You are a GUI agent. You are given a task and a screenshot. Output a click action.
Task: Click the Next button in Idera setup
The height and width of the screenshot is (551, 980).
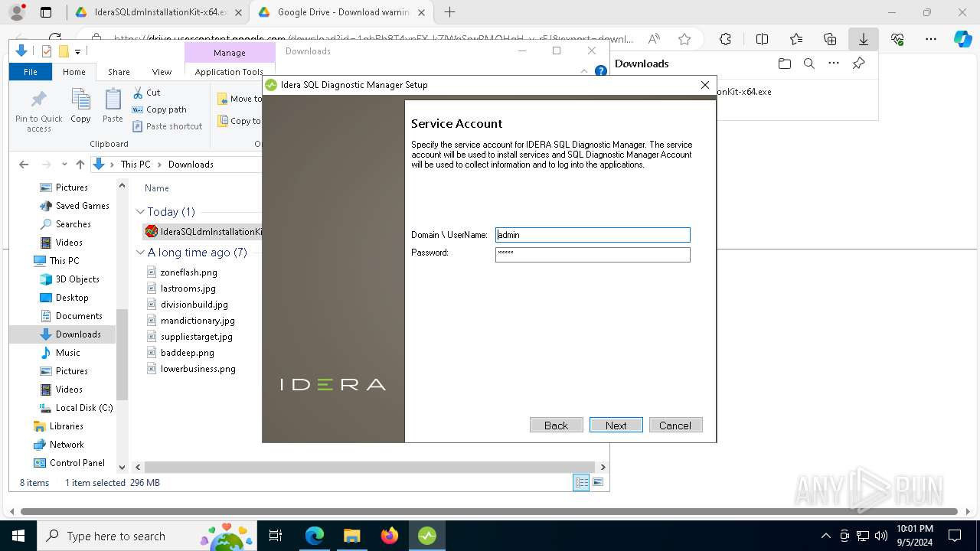click(x=616, y=425)
